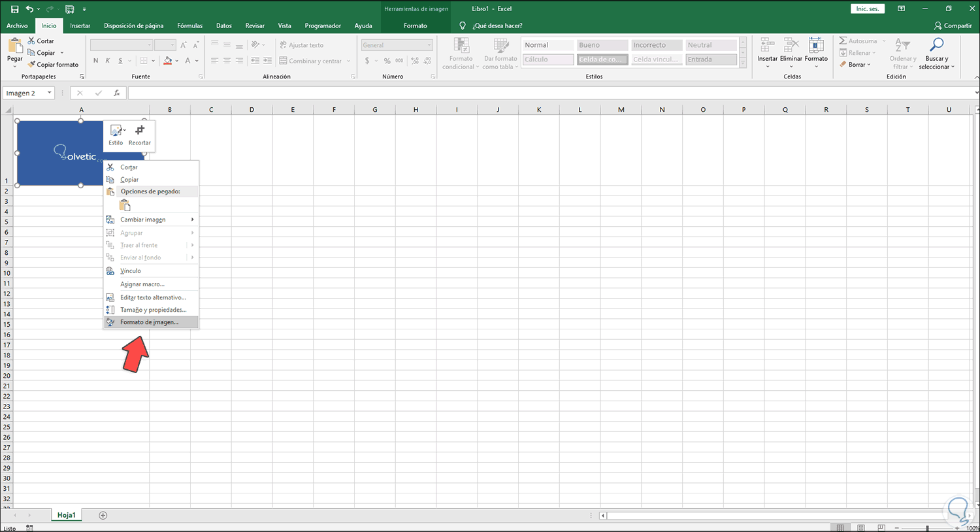Click the Undo arrow icon
Image resolution: width=980 pixels, height=532 pixels.
(x=29, y=9)
